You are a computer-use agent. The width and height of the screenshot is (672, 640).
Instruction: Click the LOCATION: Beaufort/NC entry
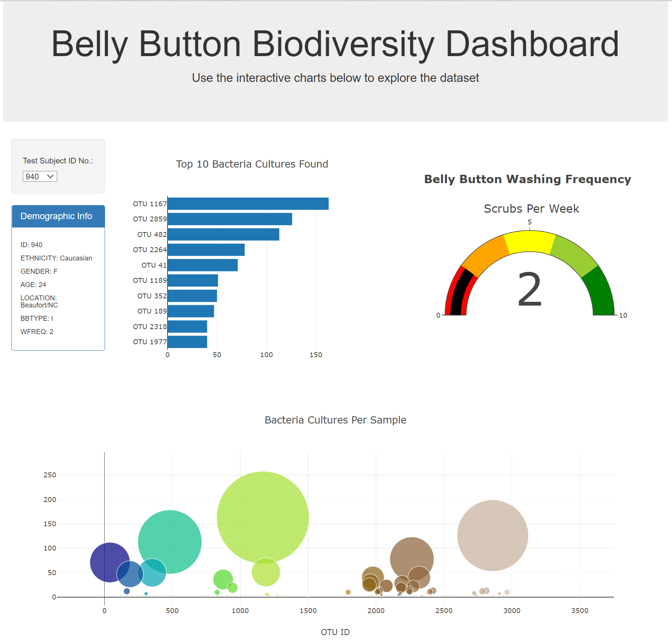39,301
